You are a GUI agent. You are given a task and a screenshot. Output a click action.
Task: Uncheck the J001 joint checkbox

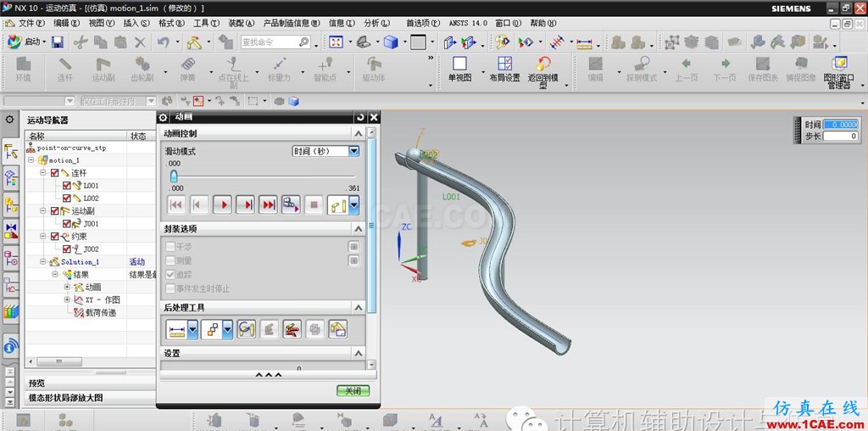tap(67, 223)
